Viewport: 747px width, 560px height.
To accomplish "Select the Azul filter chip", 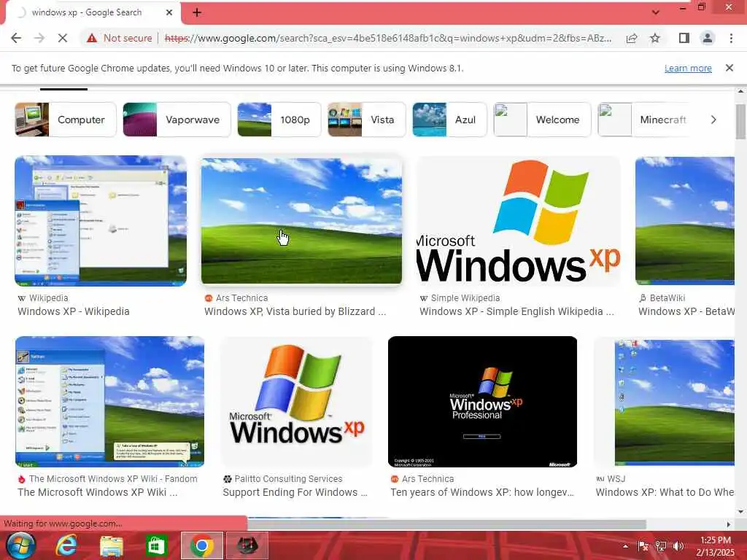I will pyautogui.click(x=449, y=120).
